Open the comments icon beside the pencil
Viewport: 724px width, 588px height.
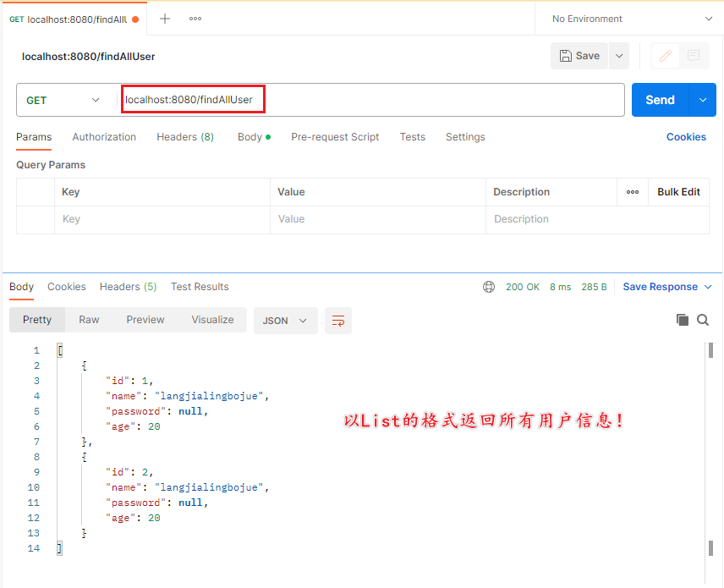pos(693,56)
